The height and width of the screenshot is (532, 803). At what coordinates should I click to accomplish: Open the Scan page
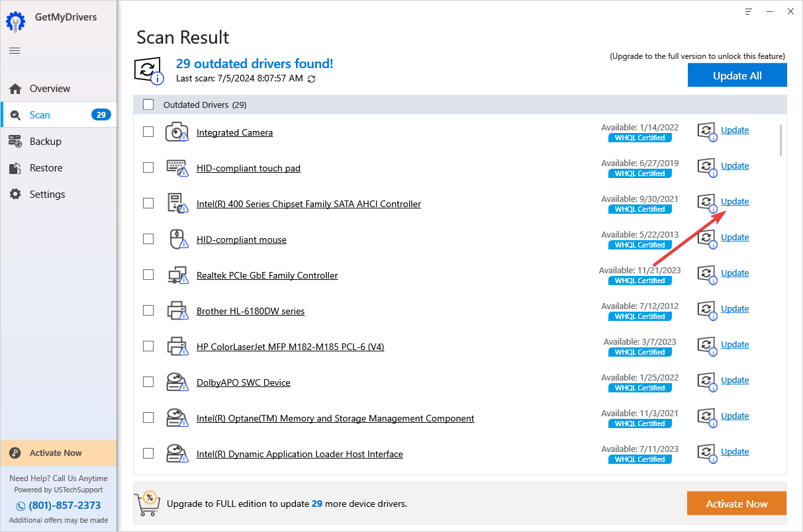click(58, 115)
